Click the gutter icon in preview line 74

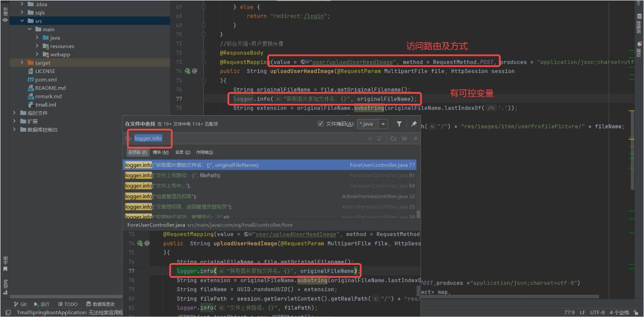[x=140, y=244]
